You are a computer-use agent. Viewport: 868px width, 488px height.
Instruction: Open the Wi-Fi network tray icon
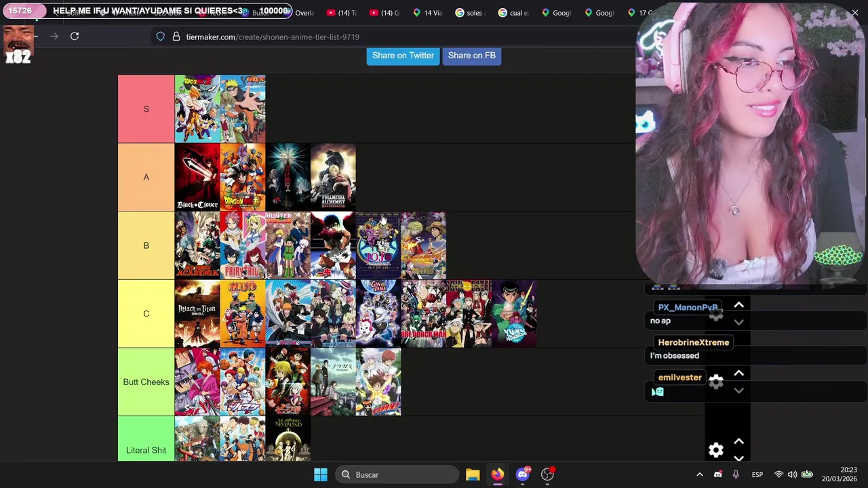tap(778, 474)
